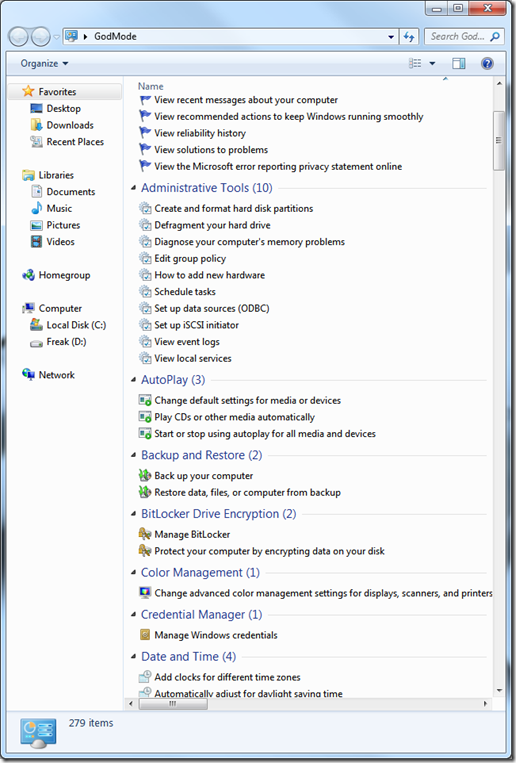Click "How to add new hardware"

(210, 275)
